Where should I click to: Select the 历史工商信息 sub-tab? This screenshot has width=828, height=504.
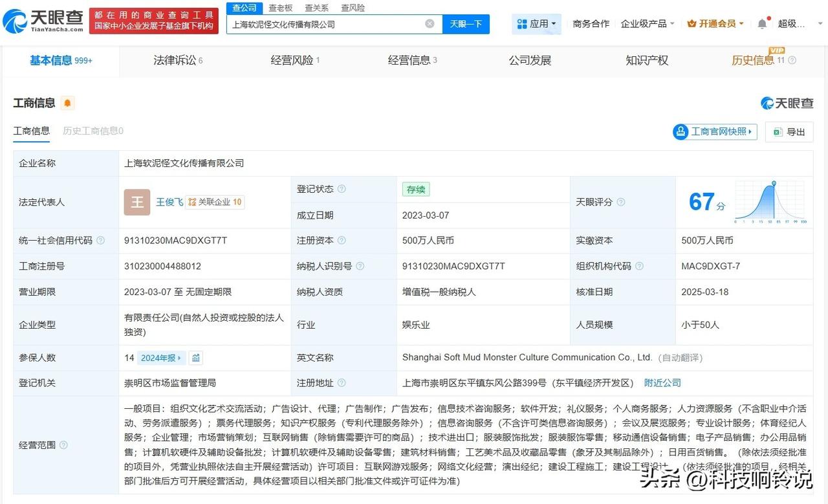[x=93, y=131]
